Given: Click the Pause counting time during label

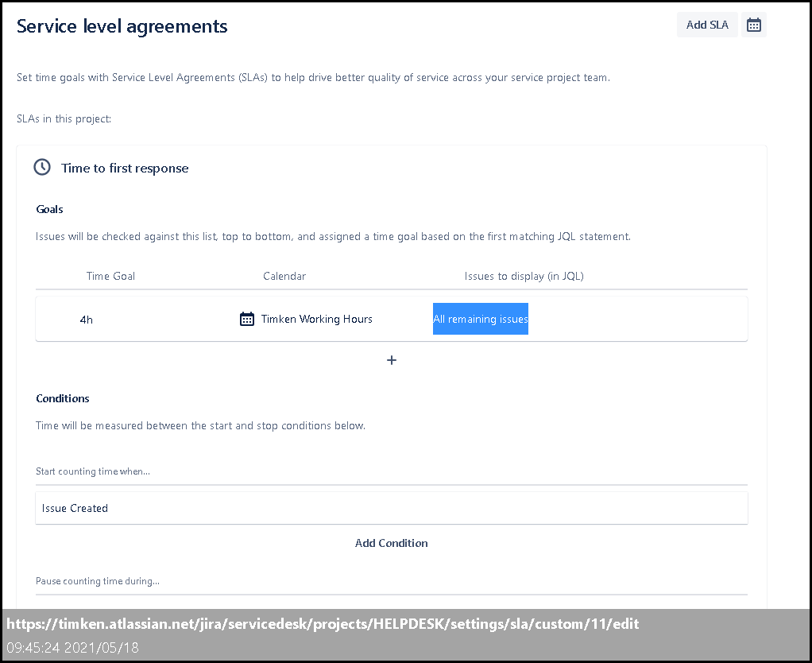Looking at the screenshot, I should [x=98, y=581].
